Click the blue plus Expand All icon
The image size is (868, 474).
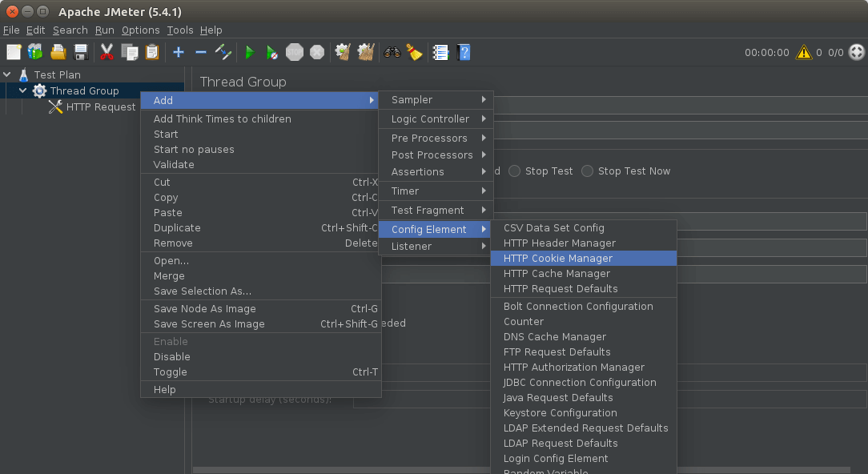[x=178, y=53]
